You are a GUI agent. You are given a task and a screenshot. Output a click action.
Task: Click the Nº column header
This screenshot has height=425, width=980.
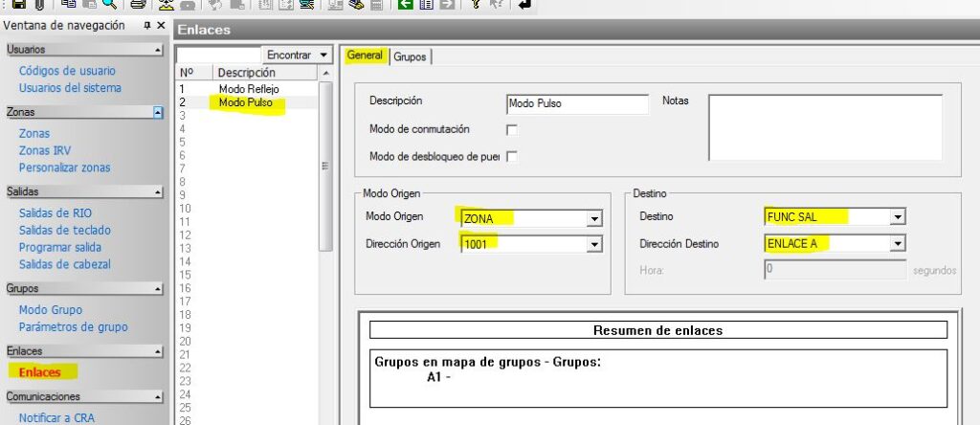pos(194,73)
